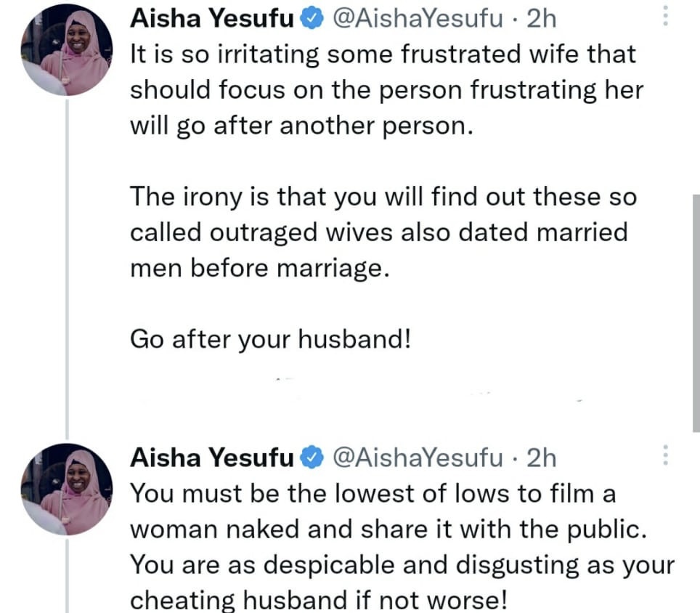Click the vertical scrollbar on the right edge

(x=695, y=312)
